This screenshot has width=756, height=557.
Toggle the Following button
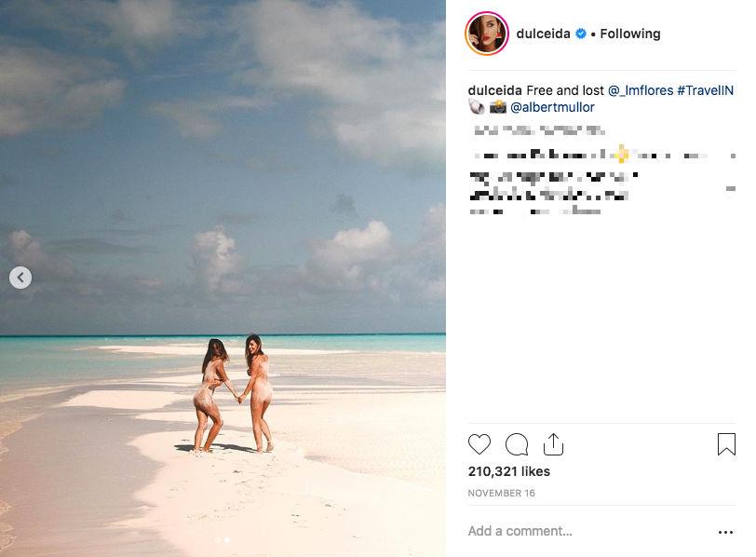[630, 34]
